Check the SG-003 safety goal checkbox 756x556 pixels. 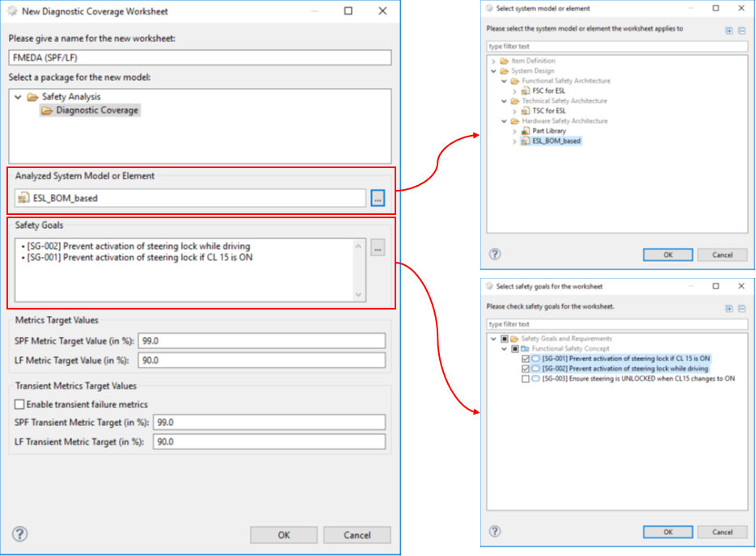pyautogui.click(x=526, y=379)
